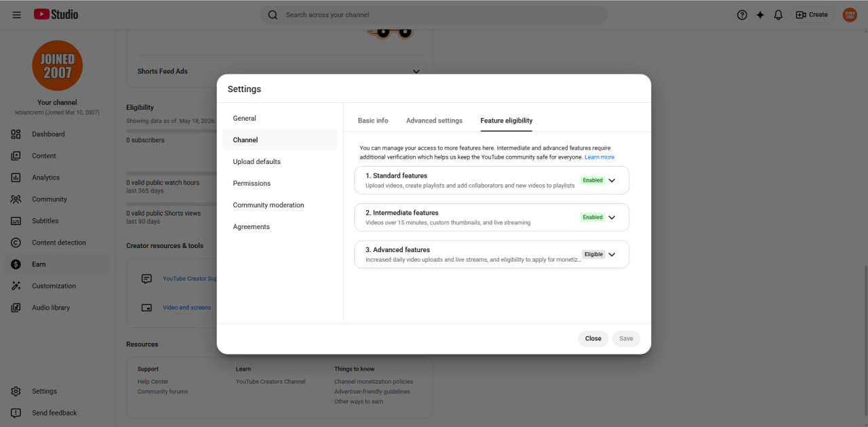Click the sparkle Ask Studio icon
This screenshot has width=868, height=427.
(760, 15)
